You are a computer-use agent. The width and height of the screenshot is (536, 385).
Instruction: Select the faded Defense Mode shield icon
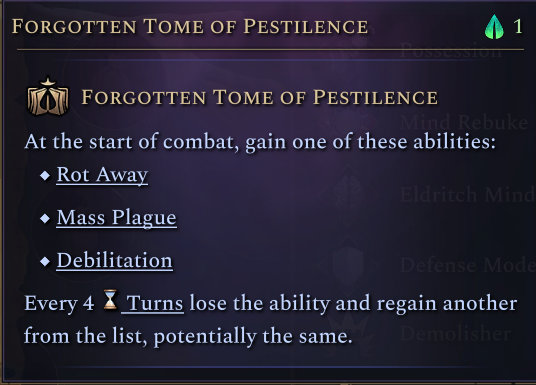[x=348, y=264]
